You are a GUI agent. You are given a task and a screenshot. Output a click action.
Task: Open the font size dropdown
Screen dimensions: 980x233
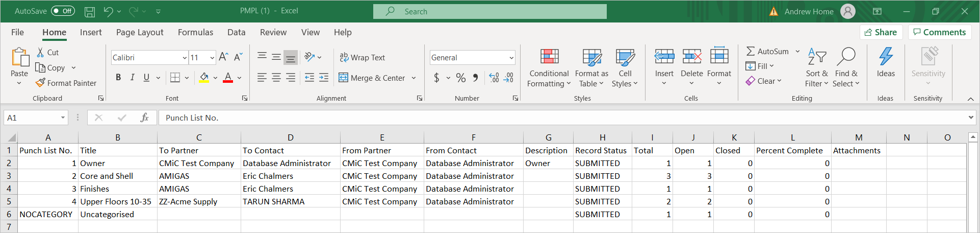coord(212,58)
